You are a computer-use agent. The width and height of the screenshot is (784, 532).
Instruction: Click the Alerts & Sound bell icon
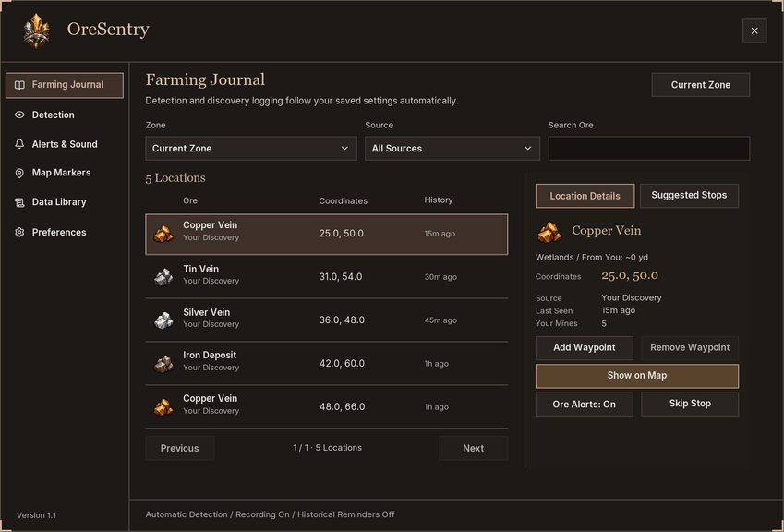coord(19,144)
